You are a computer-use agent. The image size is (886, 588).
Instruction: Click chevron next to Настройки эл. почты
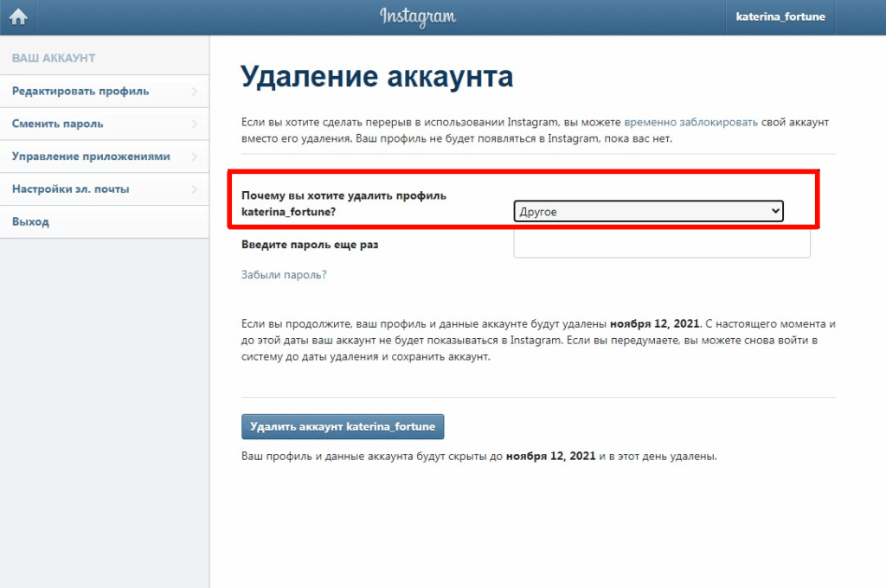[195, 189]
